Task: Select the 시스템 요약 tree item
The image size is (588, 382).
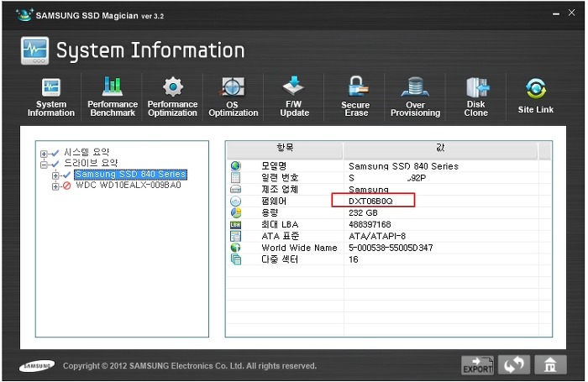Action: [x=87, y=152]
